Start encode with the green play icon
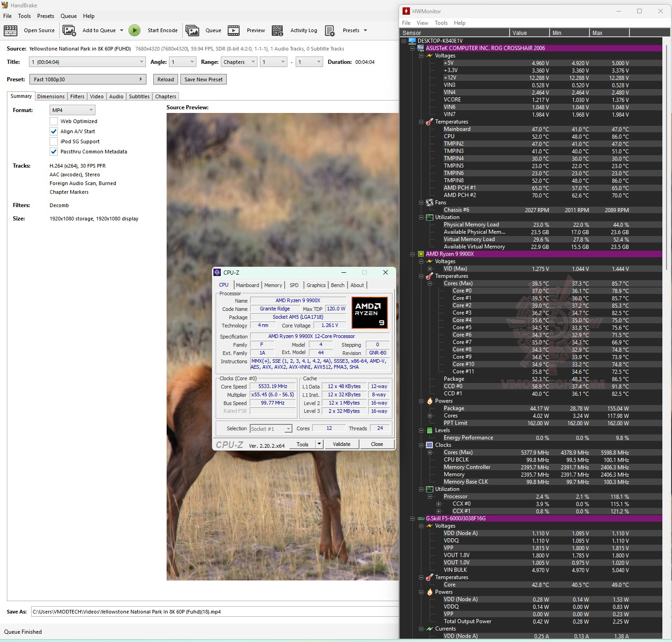 [134, 30]
